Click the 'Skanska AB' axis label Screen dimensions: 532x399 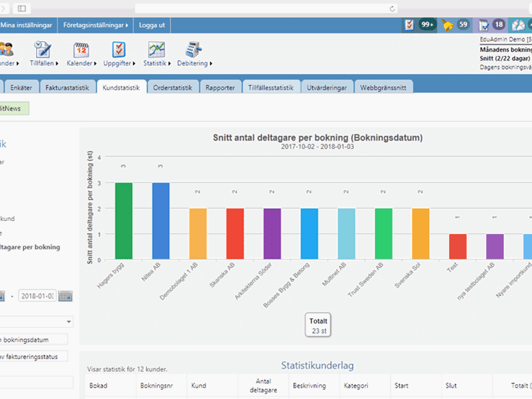pyautogui.click(x=222, y=275)
